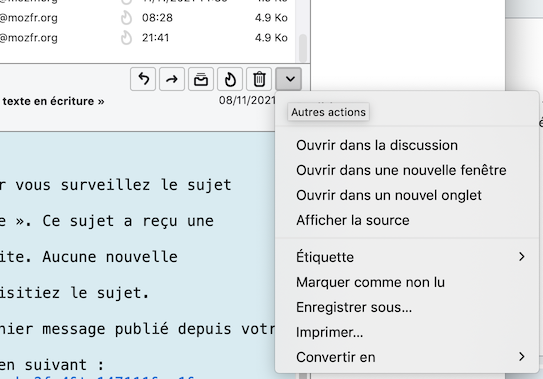Toggle junk flame on 21:41 message

click(126, 38)
